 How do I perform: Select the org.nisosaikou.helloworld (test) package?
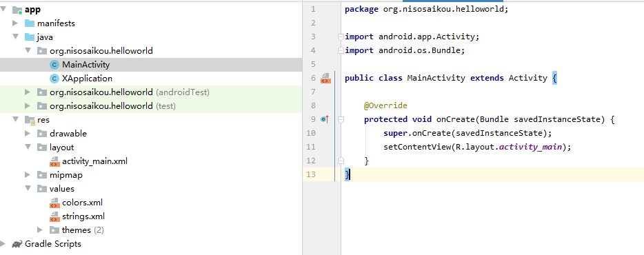(x=112, y=106)
